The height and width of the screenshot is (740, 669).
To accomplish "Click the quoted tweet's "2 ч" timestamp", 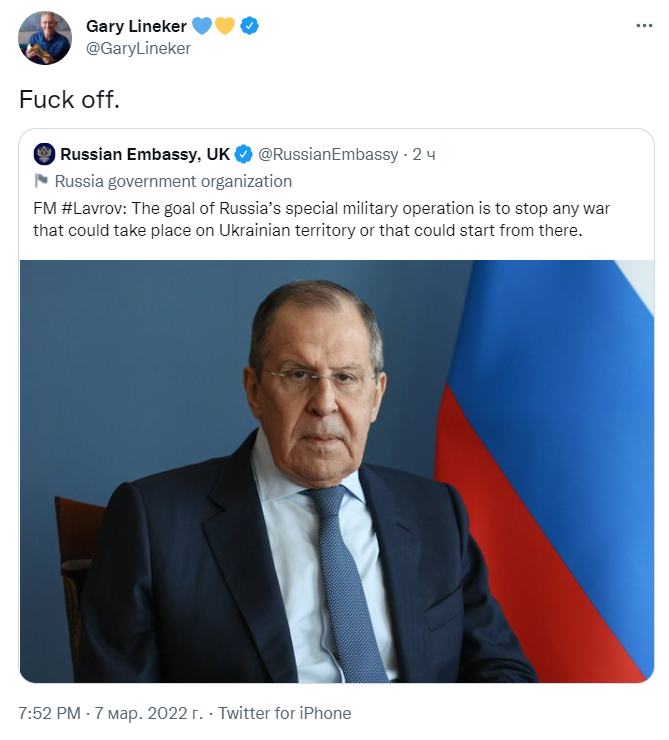I will [424, 154].
